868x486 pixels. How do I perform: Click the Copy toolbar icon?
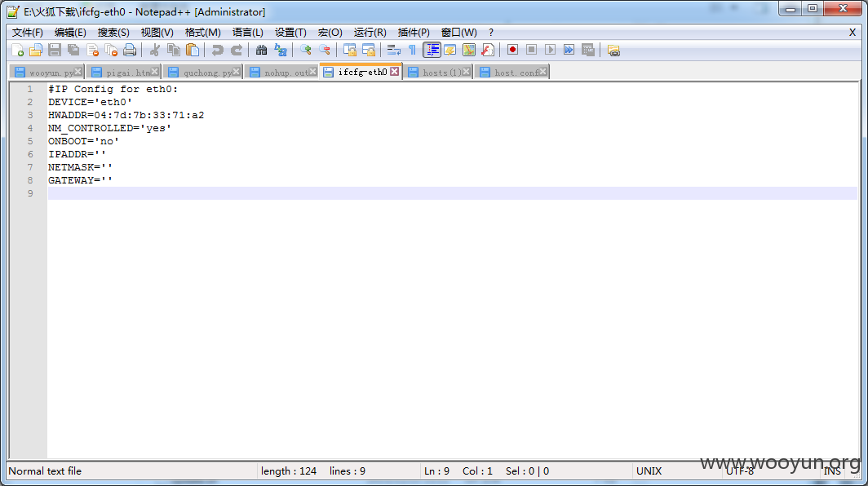pos(173,51)
